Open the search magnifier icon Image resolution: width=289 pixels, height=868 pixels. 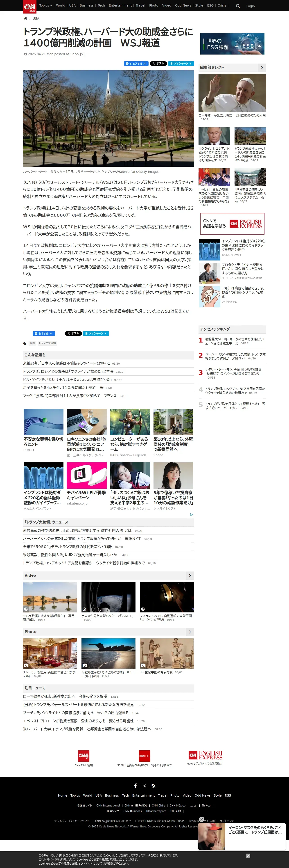click(238, 6)
